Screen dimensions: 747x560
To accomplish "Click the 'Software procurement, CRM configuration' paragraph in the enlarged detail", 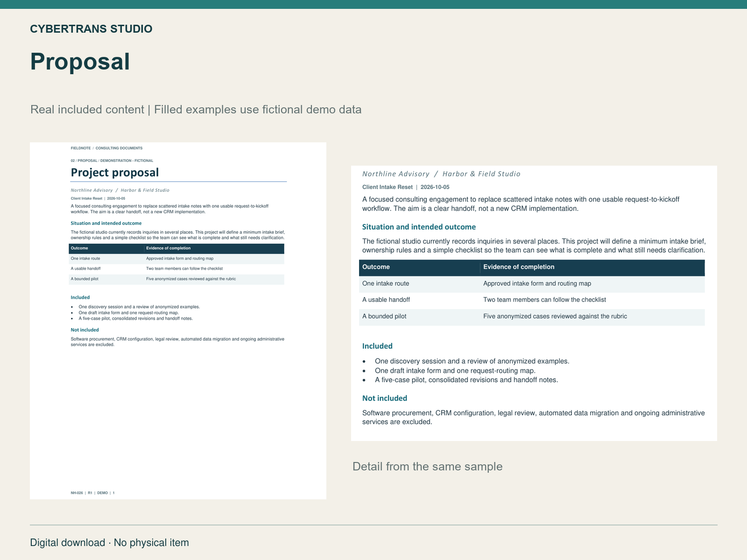I will pos(534,418).
